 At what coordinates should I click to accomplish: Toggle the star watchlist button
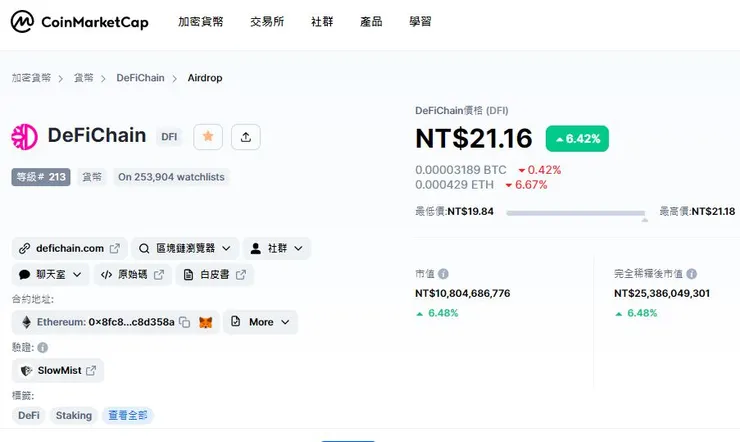(x=208, y=137)
